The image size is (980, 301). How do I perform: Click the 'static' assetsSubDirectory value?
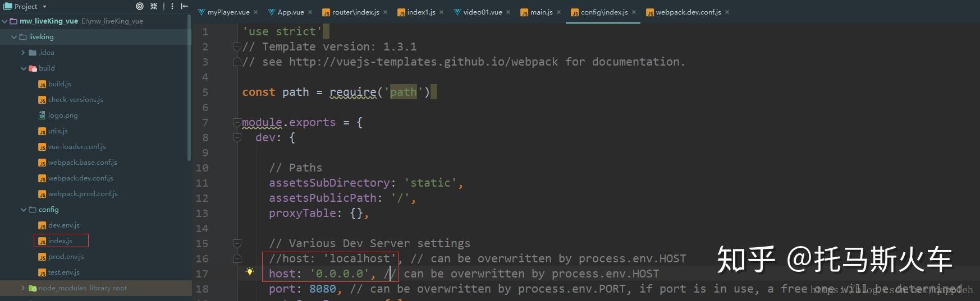point(431,183)
